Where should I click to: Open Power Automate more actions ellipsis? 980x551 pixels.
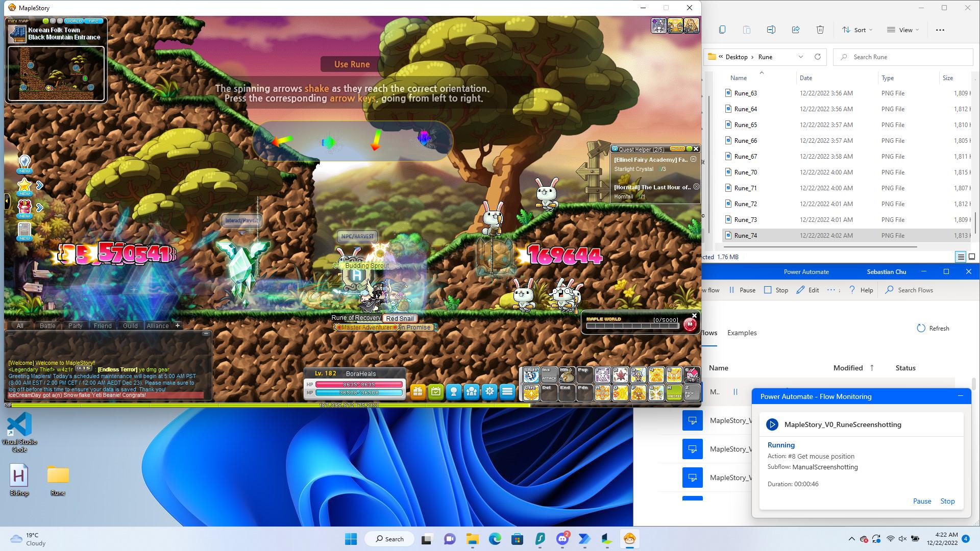pyautogui.click(x=831, y=290)
